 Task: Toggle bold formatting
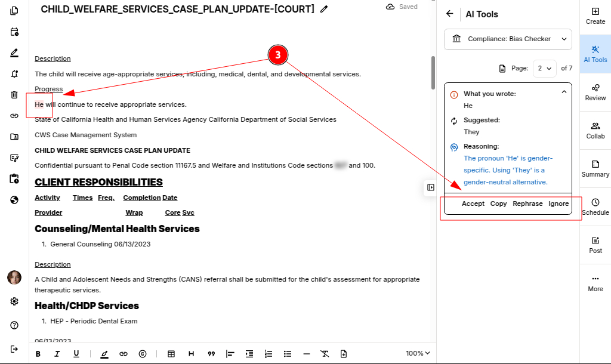coord(38,354)
